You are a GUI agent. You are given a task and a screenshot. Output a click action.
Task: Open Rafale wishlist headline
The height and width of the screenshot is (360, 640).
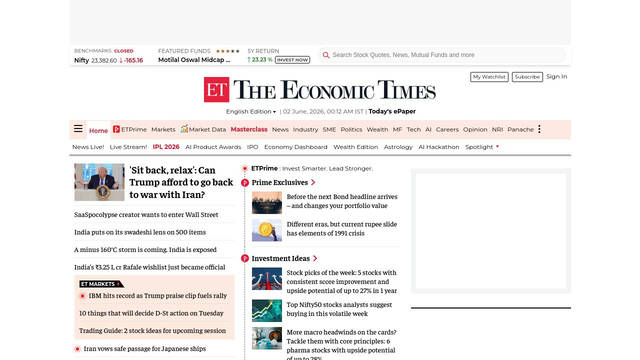(x=150, y=267)
